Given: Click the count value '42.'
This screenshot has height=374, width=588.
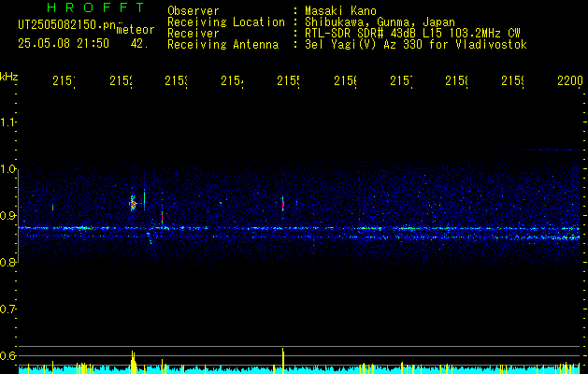Looking at the screenshot, I should pos(139,44).
